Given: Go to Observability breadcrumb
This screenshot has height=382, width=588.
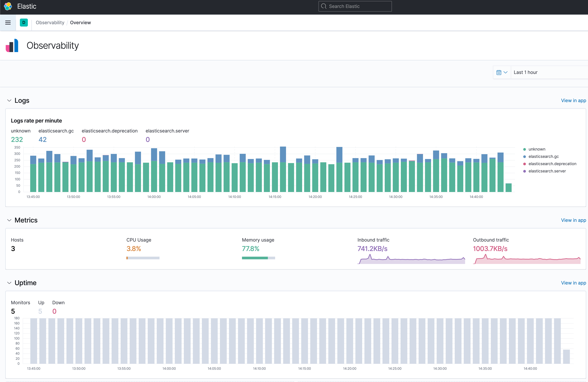Looking at the screenshot, I should [x=50, y=23].
